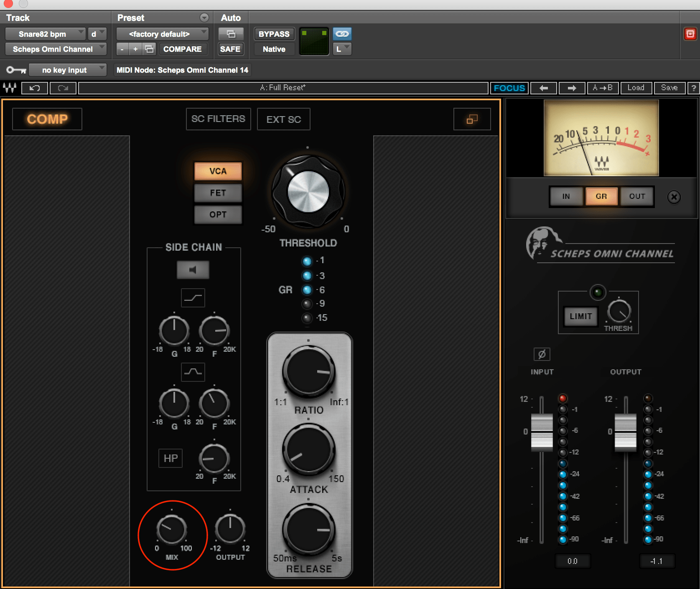Screen dimensions: 700x589
Task: Click the THRESHOLD knob
Action: point(308,192)
